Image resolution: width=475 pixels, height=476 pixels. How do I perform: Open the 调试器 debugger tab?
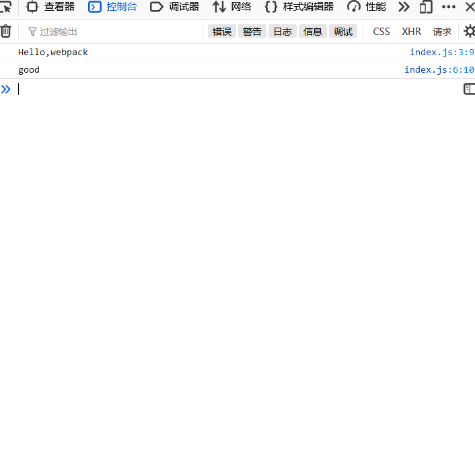click(175, 7)
